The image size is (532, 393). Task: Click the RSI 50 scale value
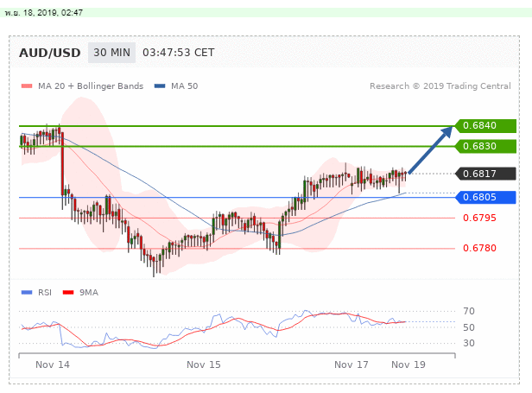tap(469, 327)
